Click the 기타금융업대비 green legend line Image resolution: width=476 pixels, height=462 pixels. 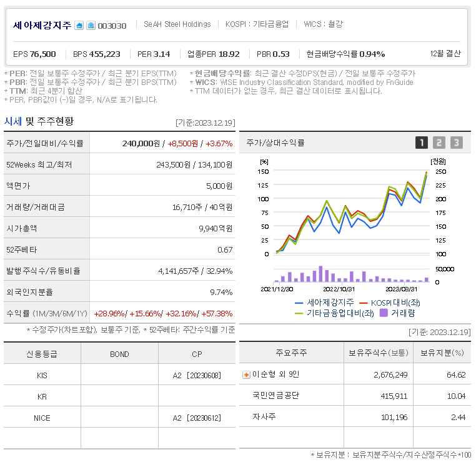click(x=299, y=313)
